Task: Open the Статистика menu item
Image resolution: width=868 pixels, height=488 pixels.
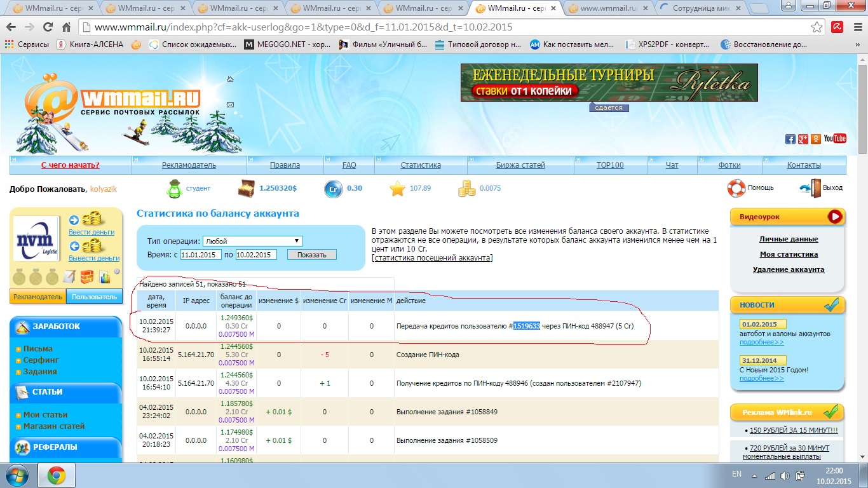Action: click(x=421, y=165)
